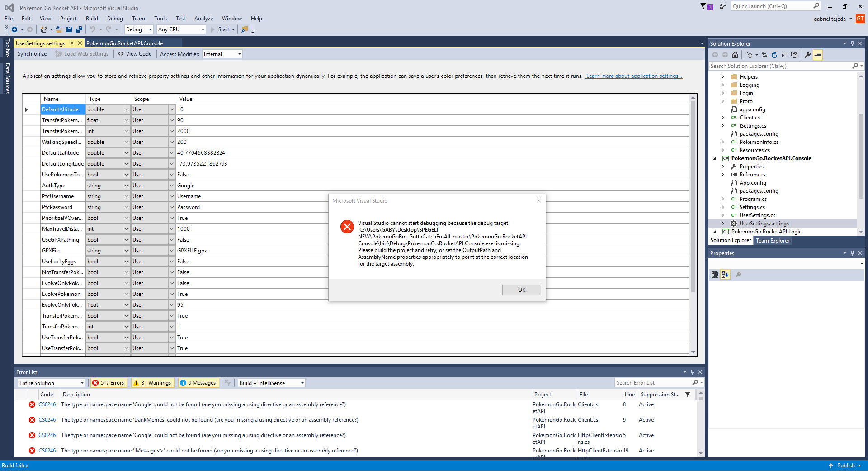Image resolution: width=868 pixels, height=471 pixels.
Task: Click the Error List column filter funnel icon
Action: point(688,395)
